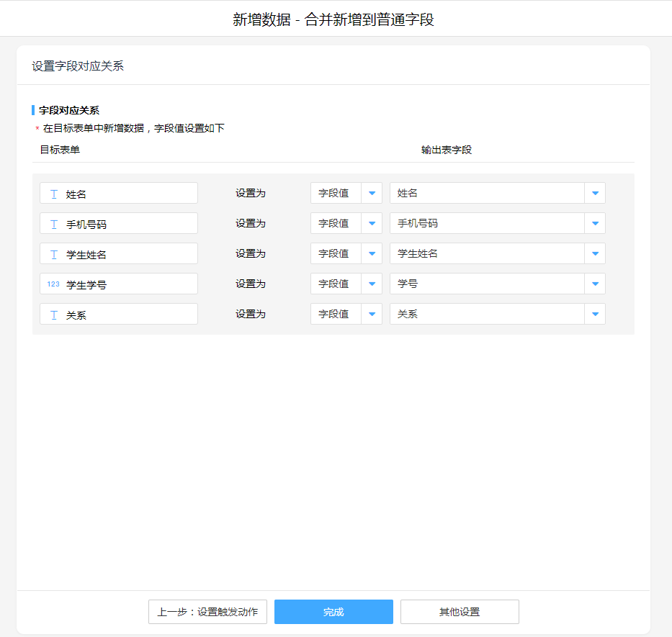Open 其他设置 button

pos(460,612)
